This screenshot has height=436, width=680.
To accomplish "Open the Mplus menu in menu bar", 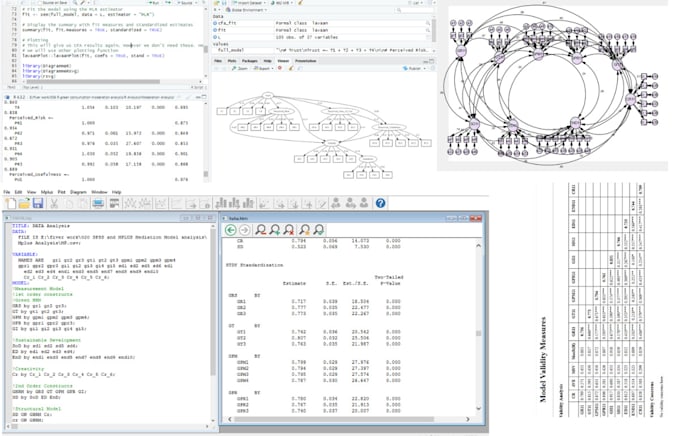I will (46, 192).
